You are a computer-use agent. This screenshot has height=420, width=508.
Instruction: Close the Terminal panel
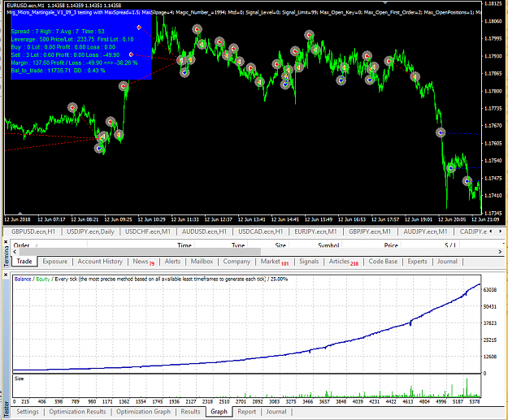click(x=6, y=242)
